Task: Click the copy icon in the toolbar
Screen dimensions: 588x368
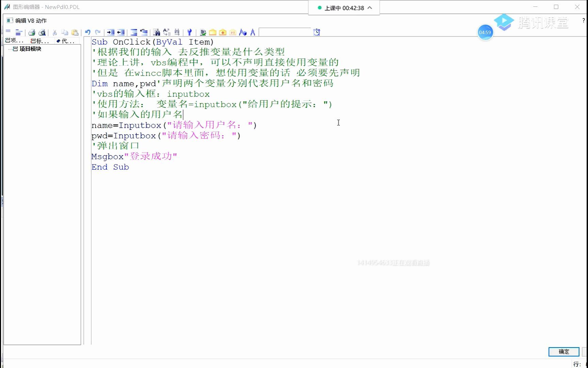Action: pyautogui.click(x=65, y=32)
